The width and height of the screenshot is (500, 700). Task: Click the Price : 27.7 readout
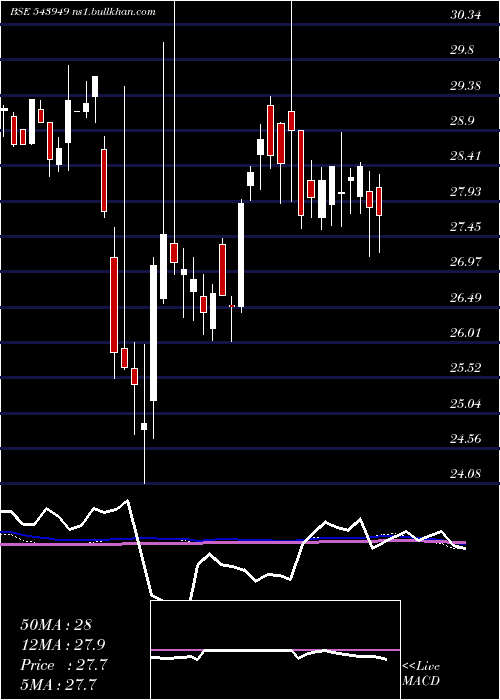[64, 665]
